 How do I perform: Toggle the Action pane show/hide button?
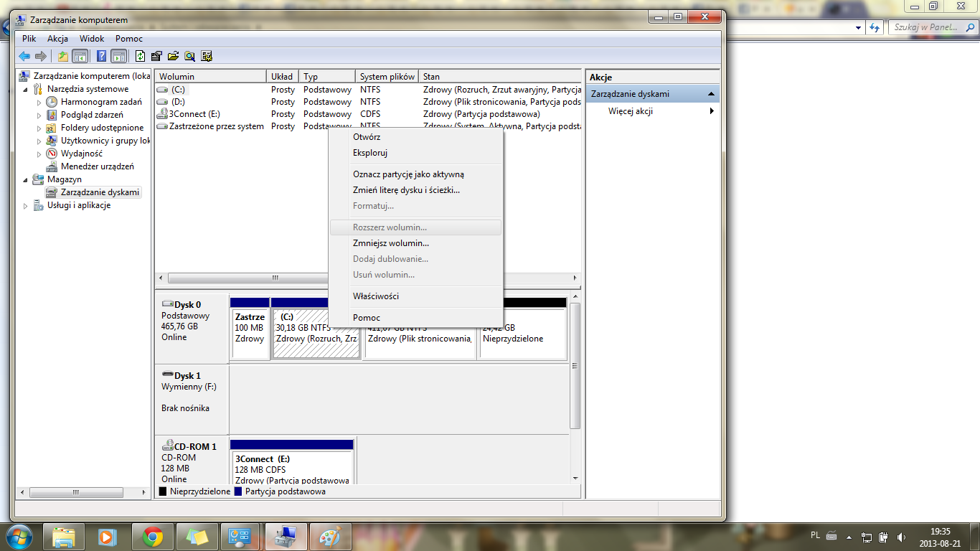119,56
